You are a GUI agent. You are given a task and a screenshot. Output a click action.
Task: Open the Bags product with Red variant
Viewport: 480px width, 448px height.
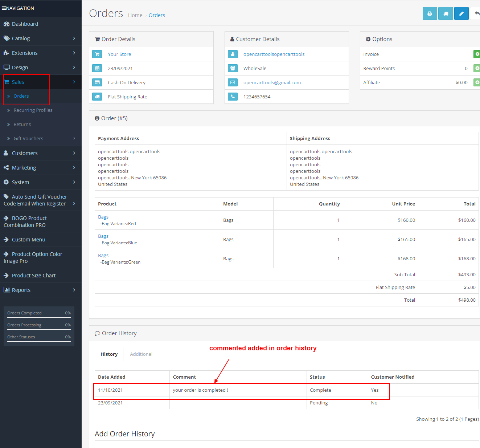(x=103, y=217)
